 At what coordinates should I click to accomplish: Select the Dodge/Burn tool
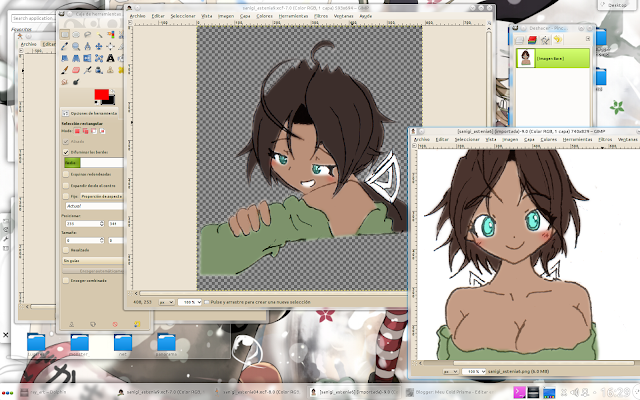(76, 82)
